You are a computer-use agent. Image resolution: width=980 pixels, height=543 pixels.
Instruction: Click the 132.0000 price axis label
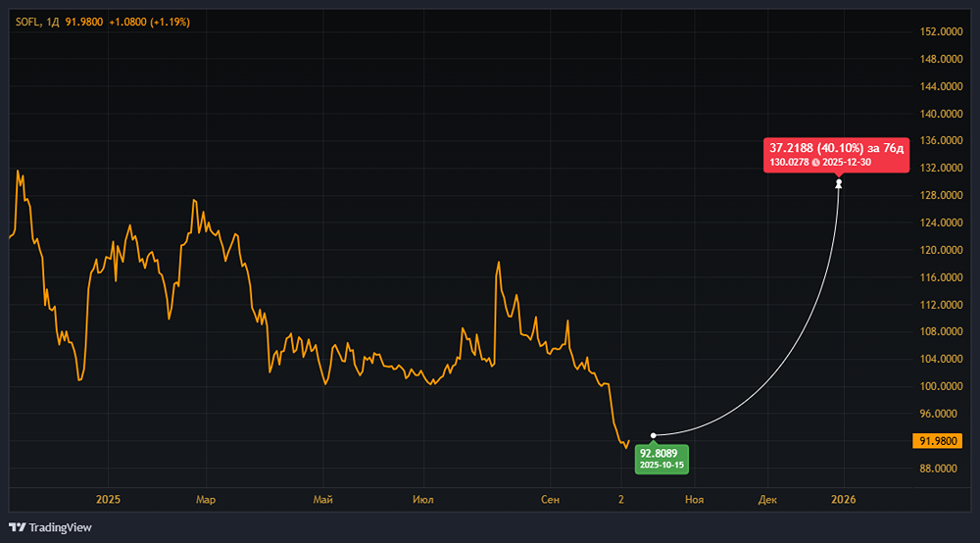(x=941, y=168)
